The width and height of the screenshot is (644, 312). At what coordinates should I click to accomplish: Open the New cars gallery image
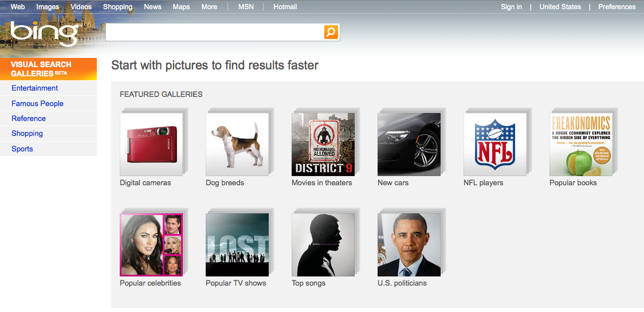(409, 144)
